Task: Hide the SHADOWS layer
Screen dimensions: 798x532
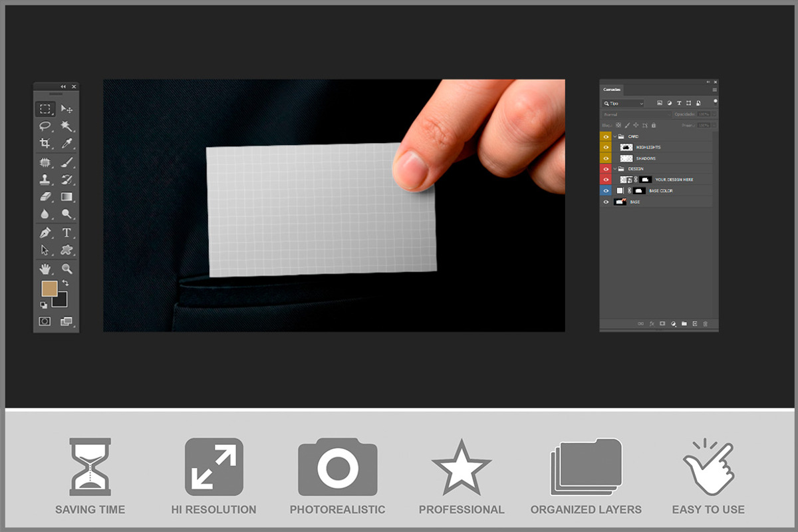Action: [605, 158]
